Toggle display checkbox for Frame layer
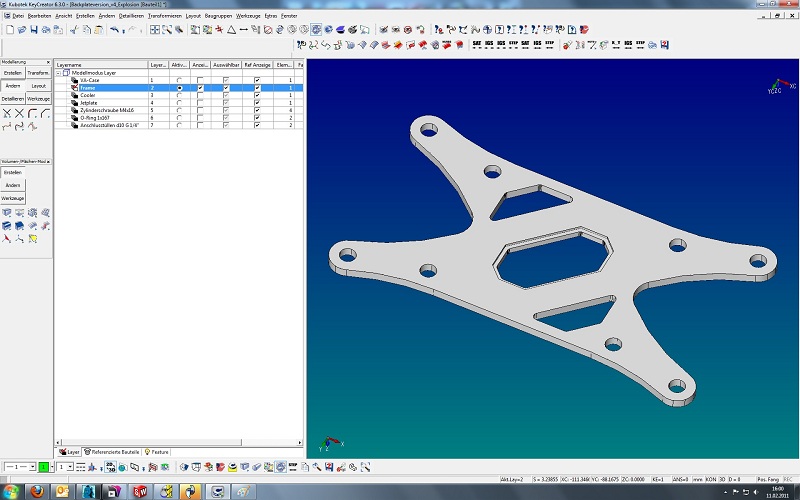This screenshot has width=800, height=500. pyautogui.click(x=200, y=88)
